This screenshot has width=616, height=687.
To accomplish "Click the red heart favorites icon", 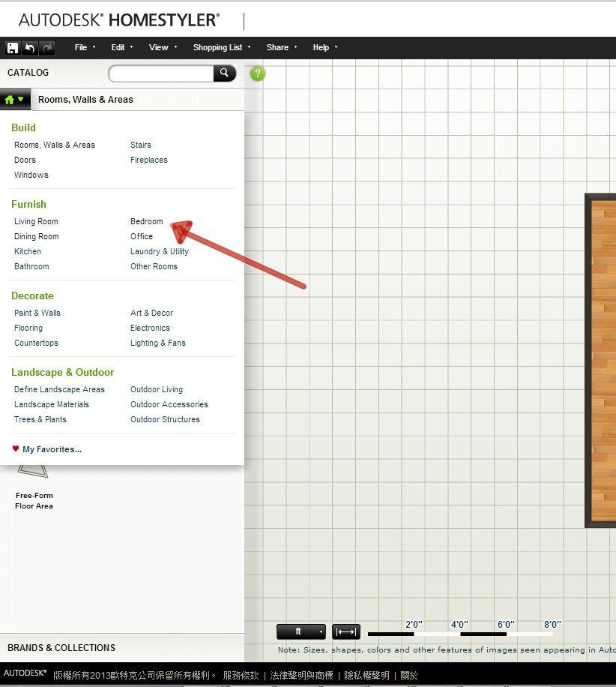I will pos(16,448).
